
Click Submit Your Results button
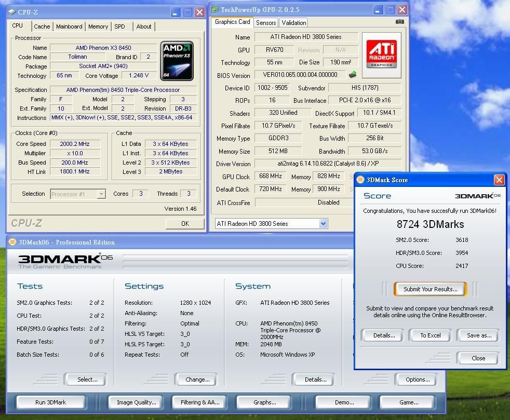coord(431,289)
